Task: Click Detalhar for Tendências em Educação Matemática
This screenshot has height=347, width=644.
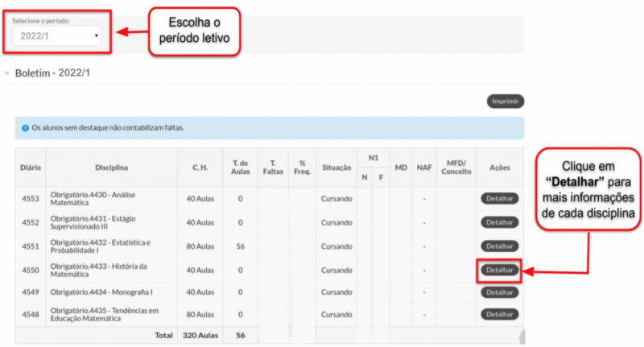Action: (499, 314)
